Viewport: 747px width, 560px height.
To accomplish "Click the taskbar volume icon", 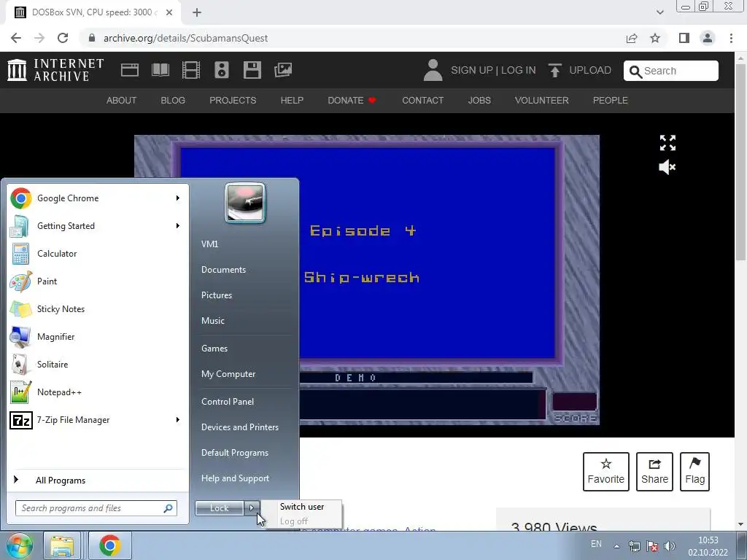I will point(670,546).
